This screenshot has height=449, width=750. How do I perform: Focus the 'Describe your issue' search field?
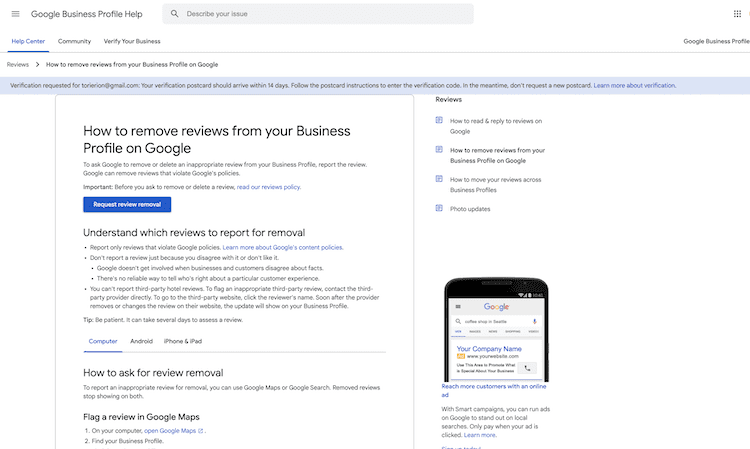click(x=318, y=14)
